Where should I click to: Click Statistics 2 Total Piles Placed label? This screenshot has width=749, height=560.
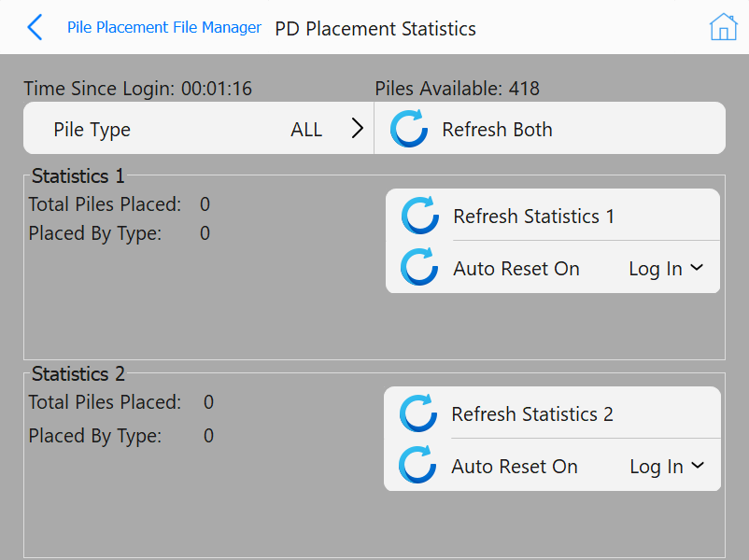coord(105,402)
